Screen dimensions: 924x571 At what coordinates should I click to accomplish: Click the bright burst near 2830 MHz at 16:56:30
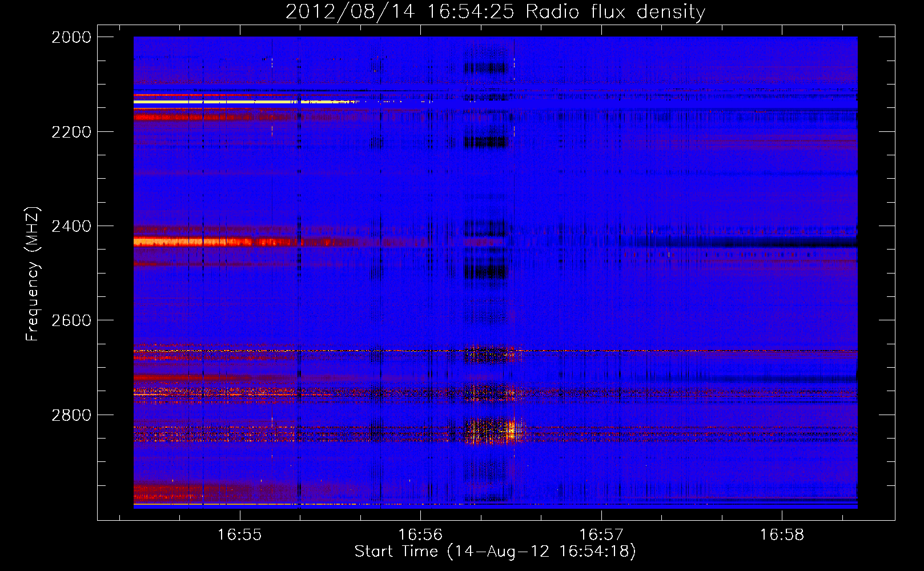(x=511, y=429)
